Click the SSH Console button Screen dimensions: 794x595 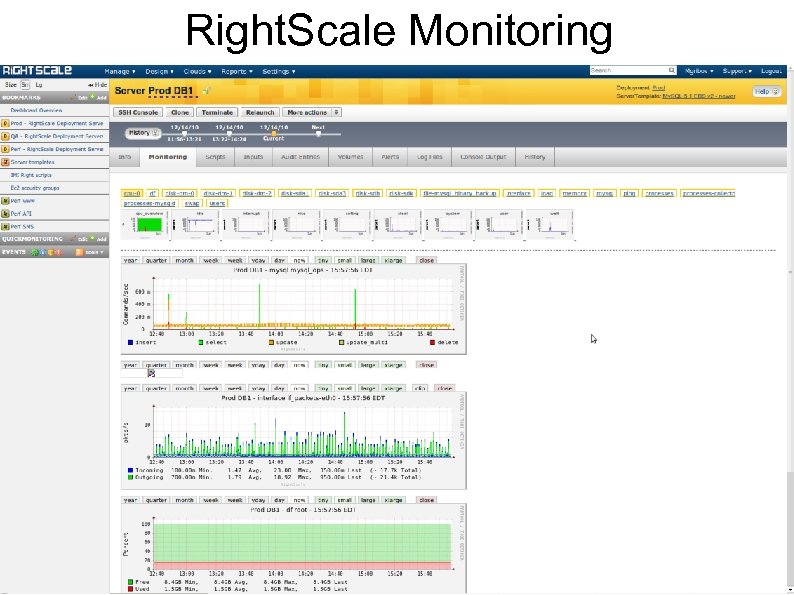click(x=138, y=112)
